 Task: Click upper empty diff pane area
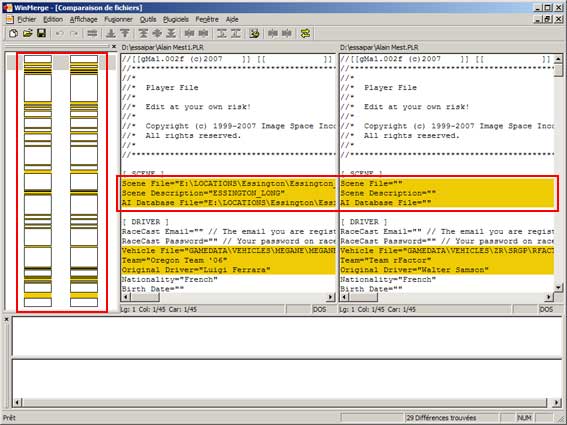[287, 336]
